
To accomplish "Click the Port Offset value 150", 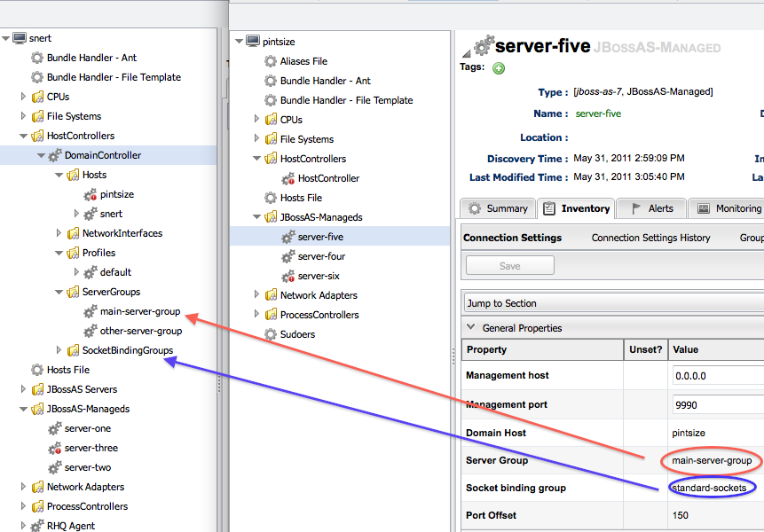I will click(x=681, y=515).
